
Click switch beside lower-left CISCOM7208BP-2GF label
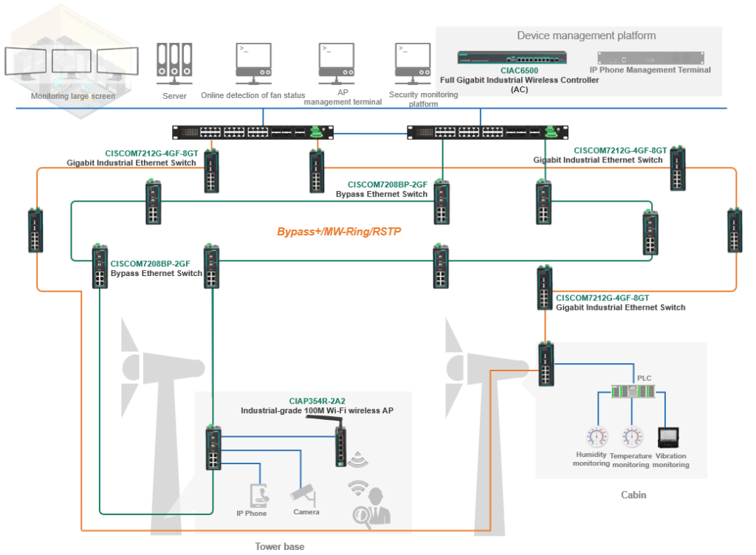[x=100, y=266]
